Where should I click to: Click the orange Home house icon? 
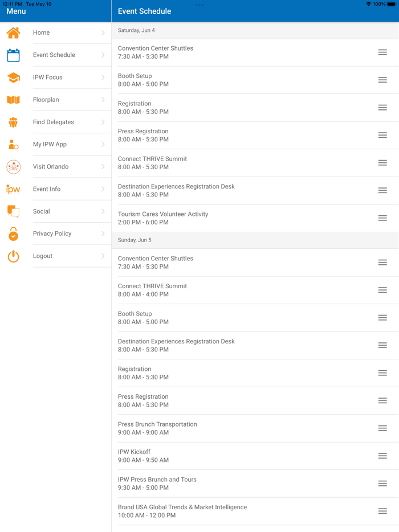(13, 33)
